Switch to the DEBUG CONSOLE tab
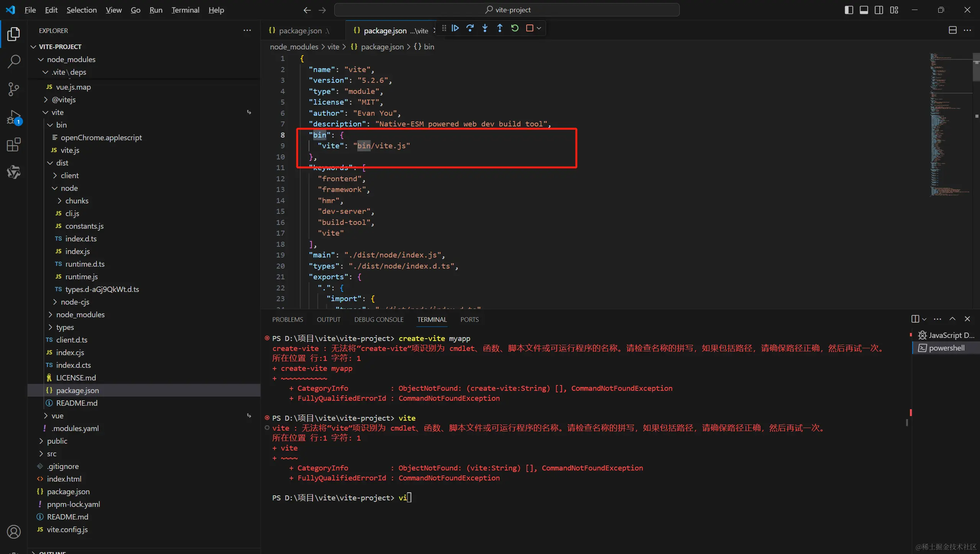This screenshot has height=554, width=980. point(378,320)
